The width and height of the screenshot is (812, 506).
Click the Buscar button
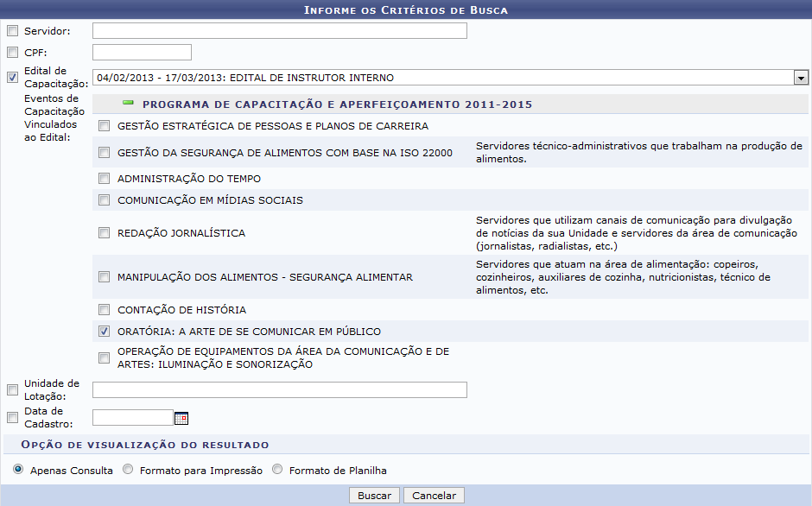374,496
